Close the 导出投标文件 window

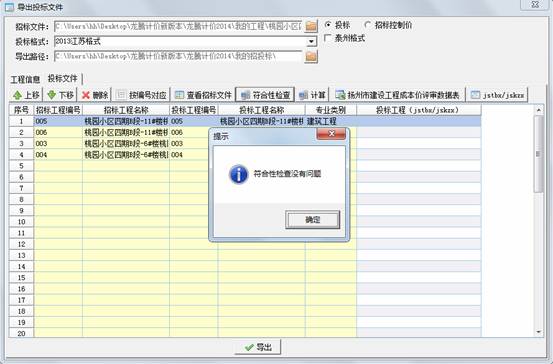click(x=535, y=5)
